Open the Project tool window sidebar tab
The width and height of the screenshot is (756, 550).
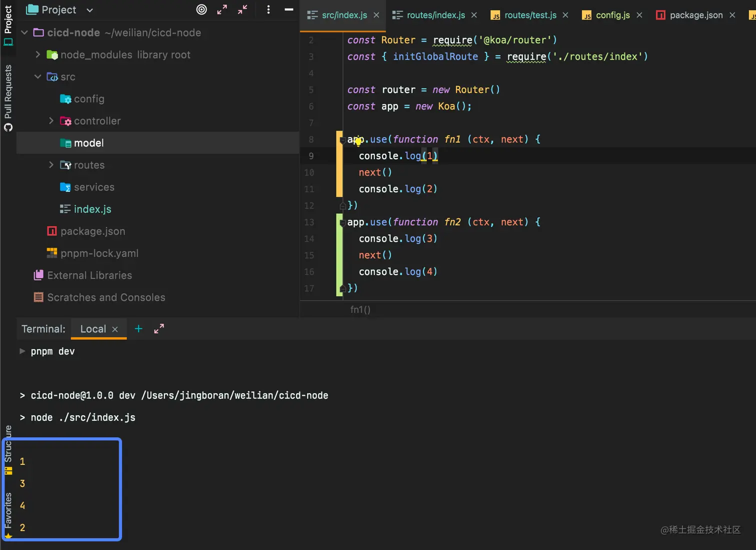tap(8, 25)
